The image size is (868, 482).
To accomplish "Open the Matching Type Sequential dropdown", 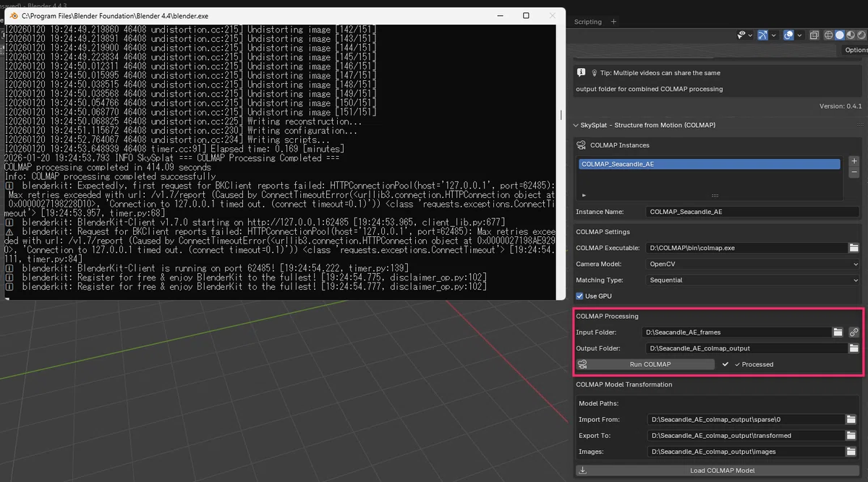I will (x=752, y=280).
